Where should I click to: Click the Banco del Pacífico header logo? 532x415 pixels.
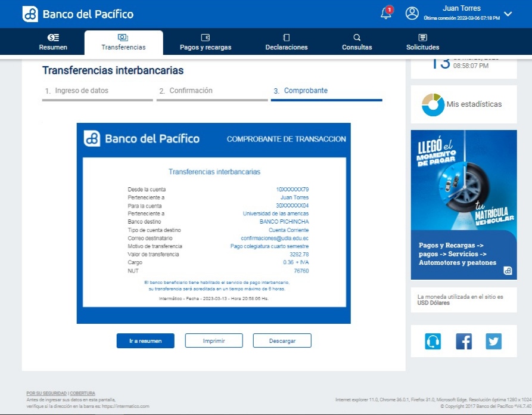(x=78, y=14)
